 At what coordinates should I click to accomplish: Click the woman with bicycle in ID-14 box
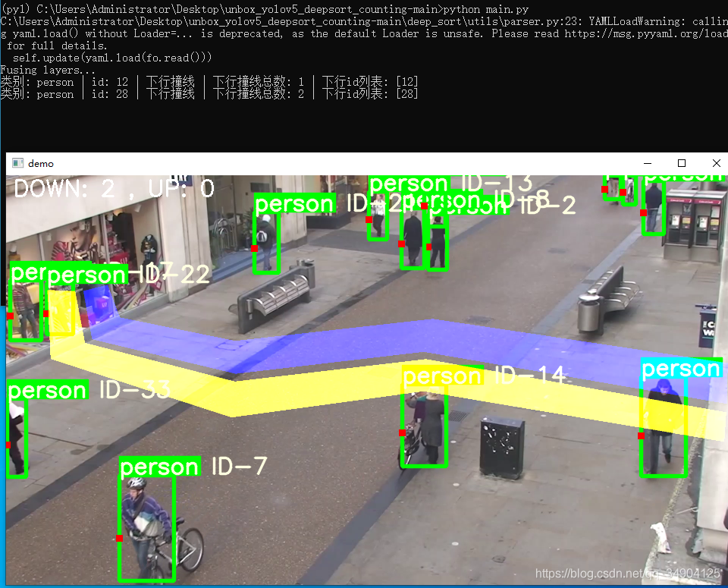[424, 426]
